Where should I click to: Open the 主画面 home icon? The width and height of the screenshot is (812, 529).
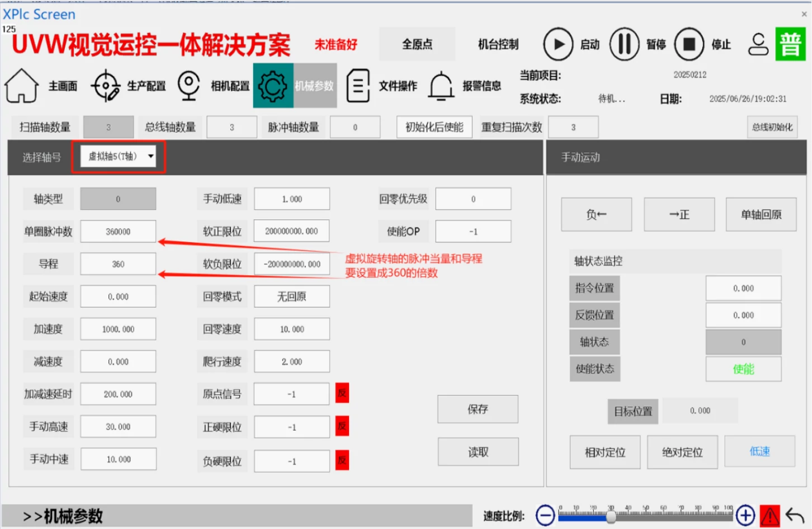22,86
